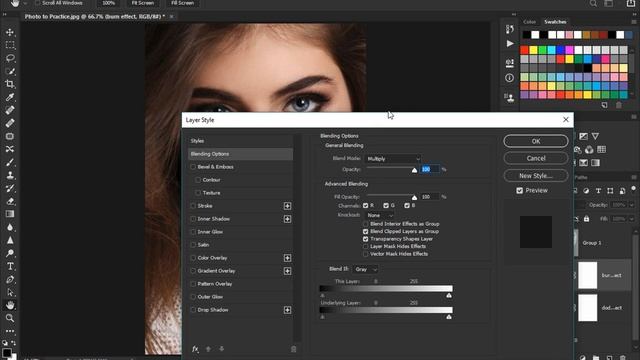Check Blend Interior Effects as Group

tap(366, 224)
